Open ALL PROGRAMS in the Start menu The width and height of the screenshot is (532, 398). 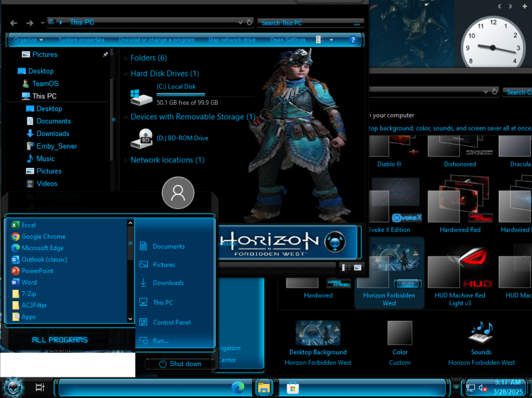[x=60, y=340]
